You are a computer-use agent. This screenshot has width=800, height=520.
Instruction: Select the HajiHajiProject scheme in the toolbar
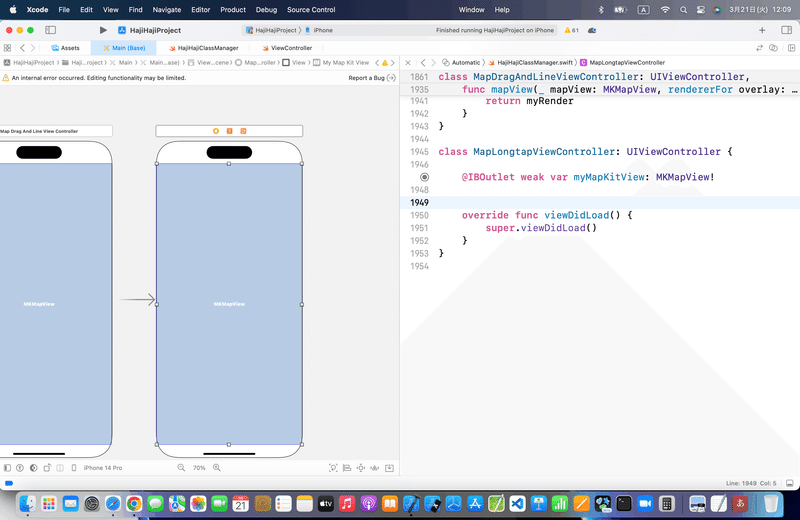271,30
